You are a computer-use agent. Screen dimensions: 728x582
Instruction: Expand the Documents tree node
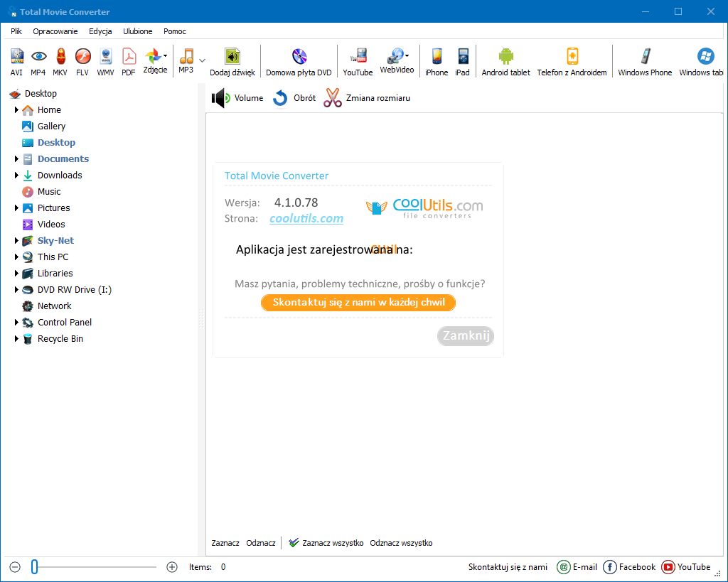pos(16,158)
